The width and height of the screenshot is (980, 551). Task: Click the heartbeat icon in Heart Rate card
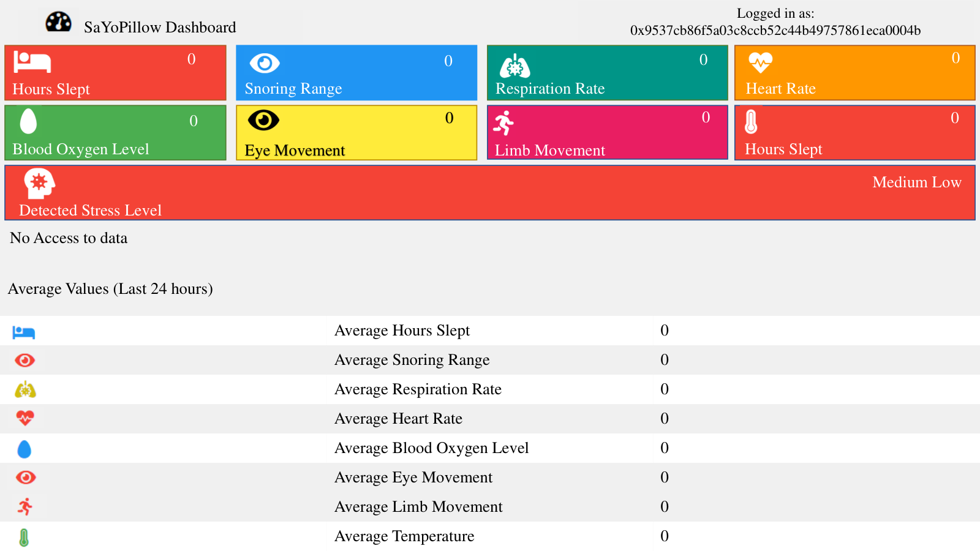point(760,62)
